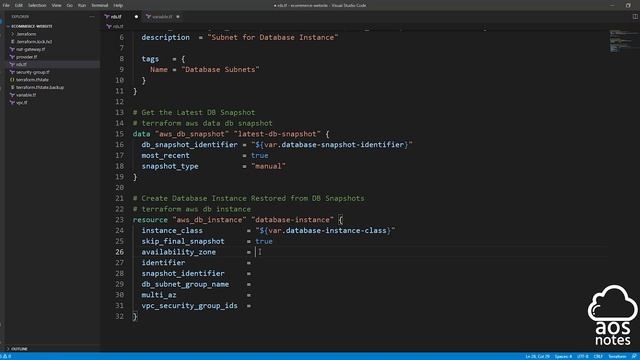Click line number 15 in the gutter

tap(119, 134)
